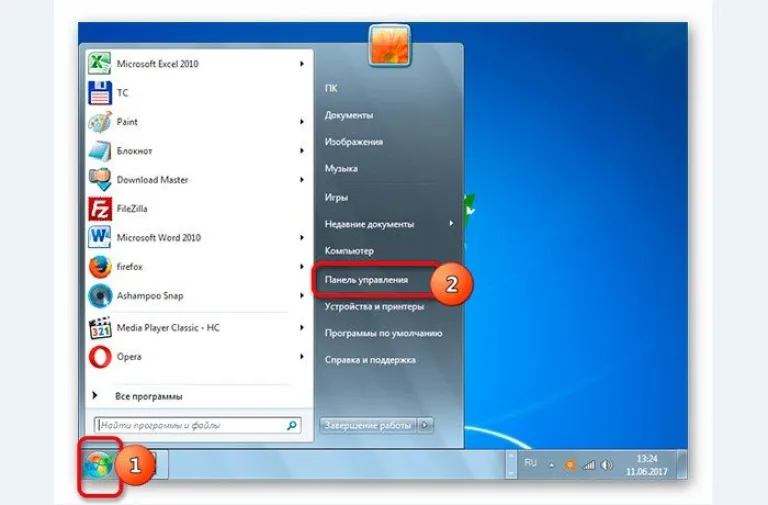This screenshot has height=505, width=768.
Task: Open the Paint palette icon
Action: 100,121
